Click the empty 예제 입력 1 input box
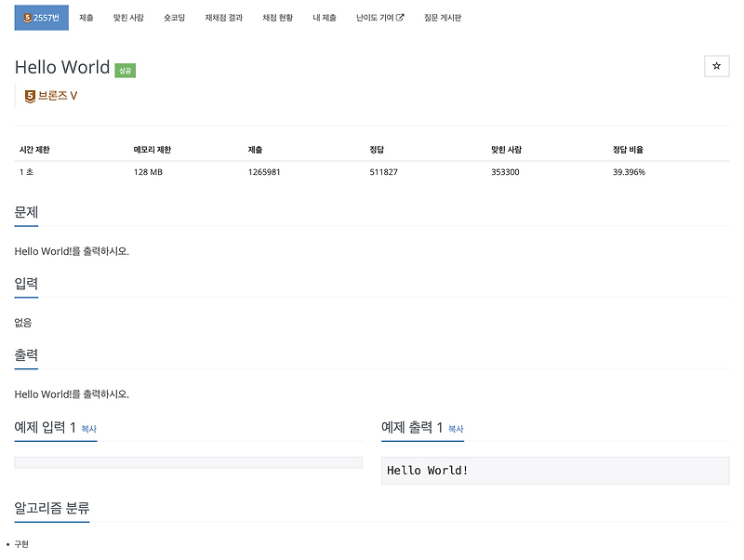The height and width of the screenshot is (560, 744). [x=186, y=461]
